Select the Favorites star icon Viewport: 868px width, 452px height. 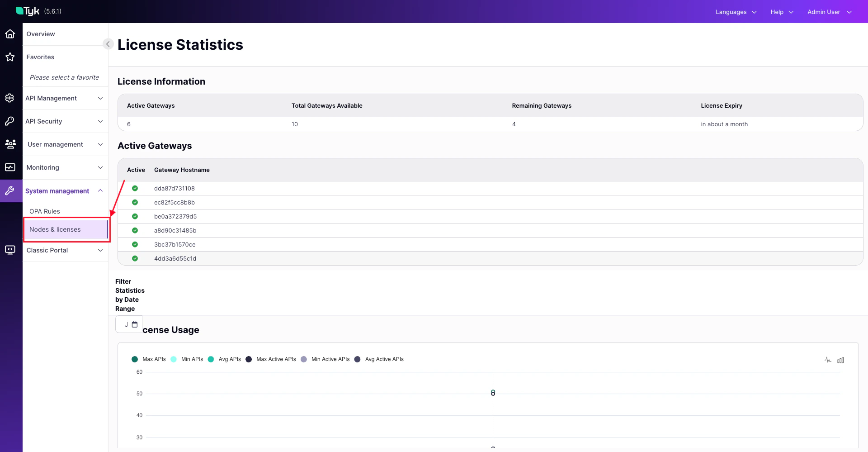(10, 57)
